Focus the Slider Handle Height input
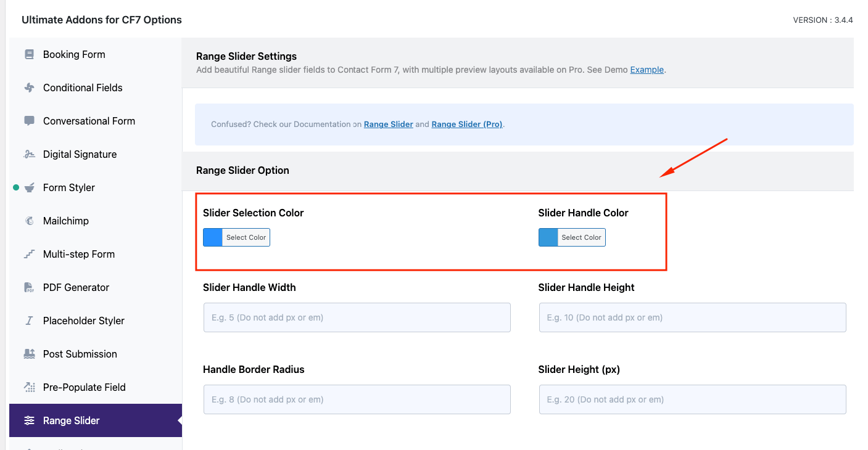The height and width of the screenshot is (450, 868). pos(693,317)
